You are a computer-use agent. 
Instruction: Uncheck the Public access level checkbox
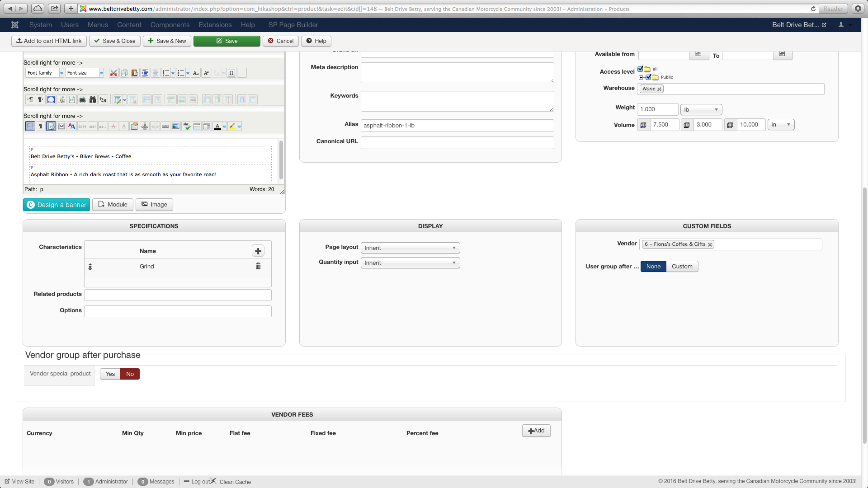pyautogui.click(x=648, y=77)
